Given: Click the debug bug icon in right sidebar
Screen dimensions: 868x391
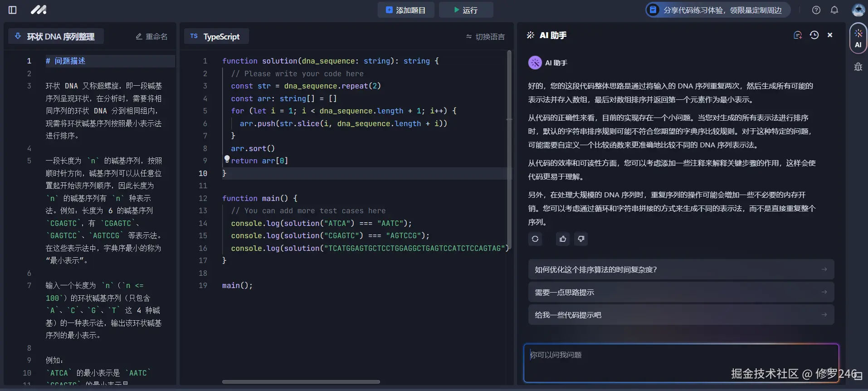Looking at the screenshot, I should pos(858,67).
